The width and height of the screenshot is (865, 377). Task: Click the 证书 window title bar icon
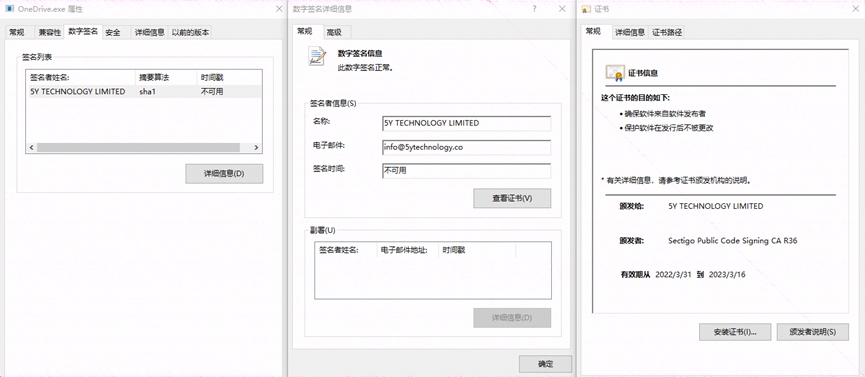click(586, 9)
